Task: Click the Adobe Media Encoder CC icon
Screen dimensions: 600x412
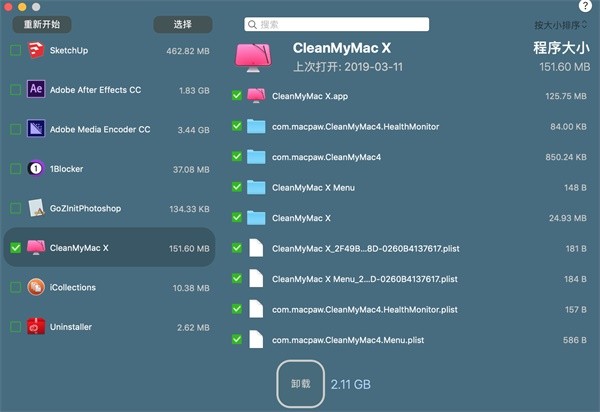Action: coord(36,129)
